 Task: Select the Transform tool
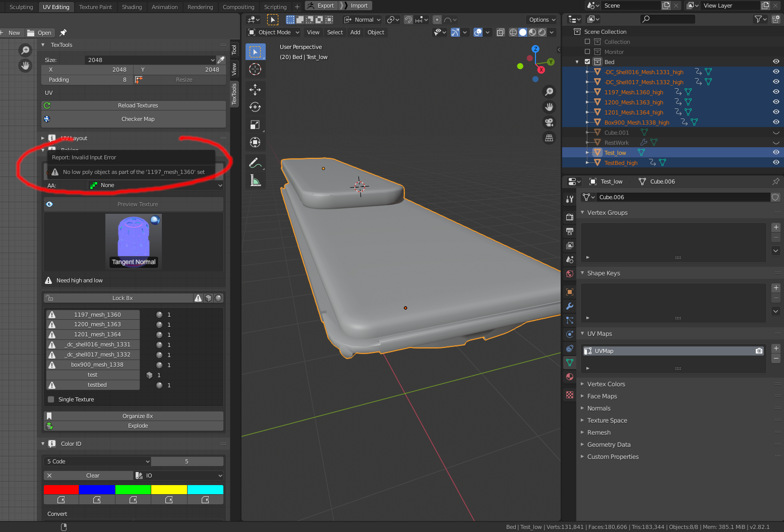coord(255,142)
